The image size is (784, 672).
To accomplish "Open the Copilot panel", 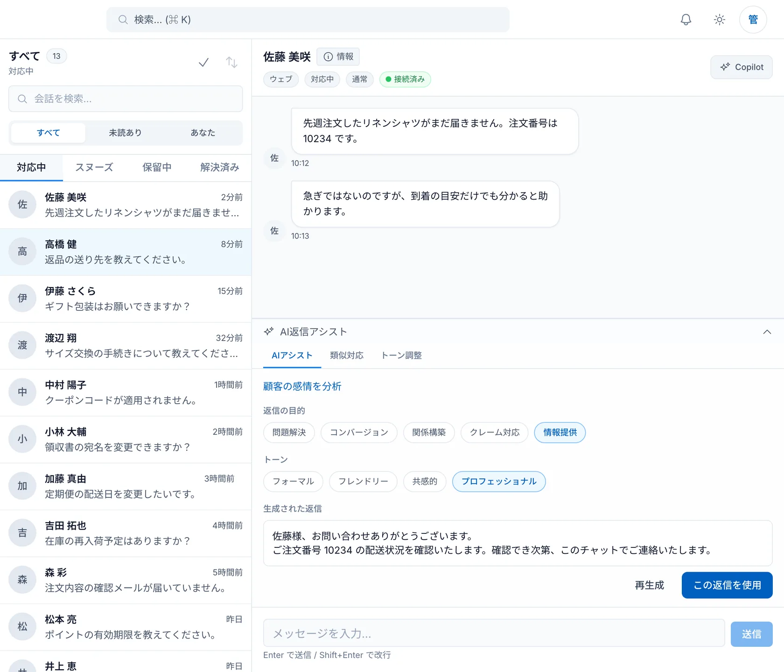I will (742, 67).
